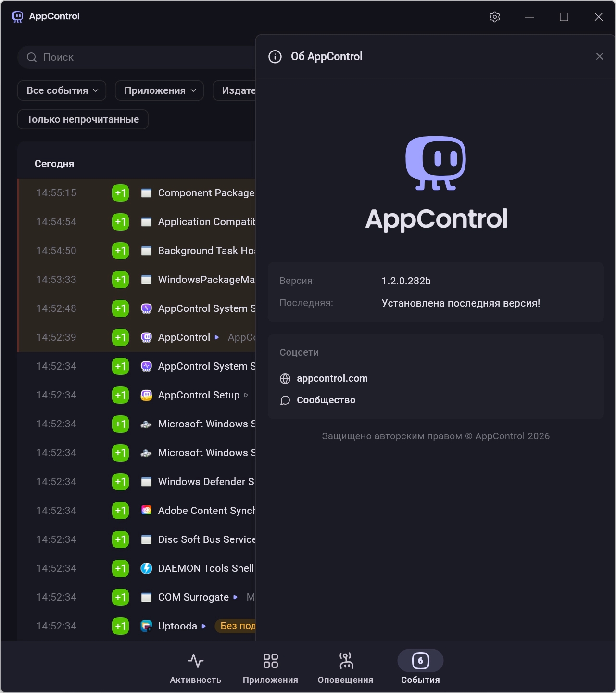Open the appcontrol.com website link

332,379
